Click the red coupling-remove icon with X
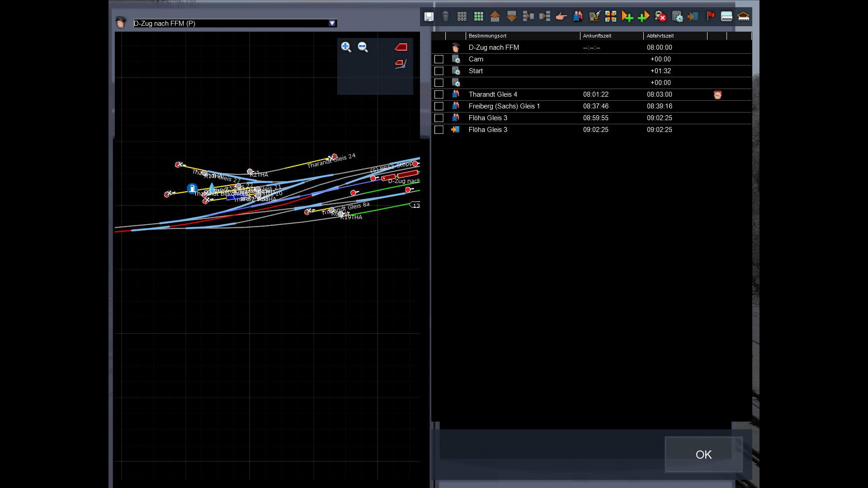The image size is (868, 488). pyautogui.click(x=660, y=17)
